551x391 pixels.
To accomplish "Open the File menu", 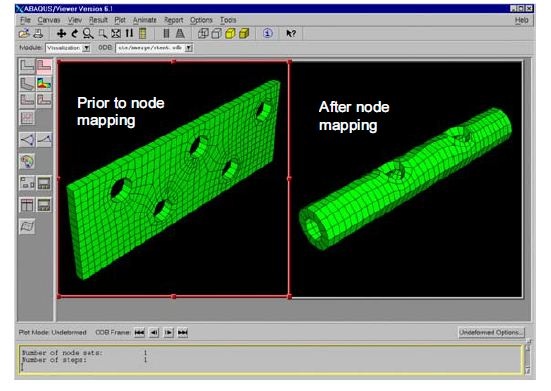I will click(25, 20).
